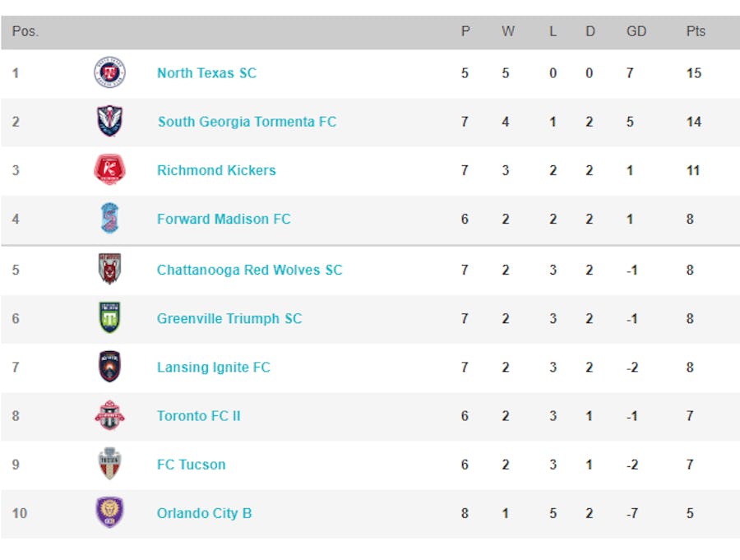The height and width of the screenshot is (560, 740).
Task: Click the GD column header
Action: tap(636, 31)
